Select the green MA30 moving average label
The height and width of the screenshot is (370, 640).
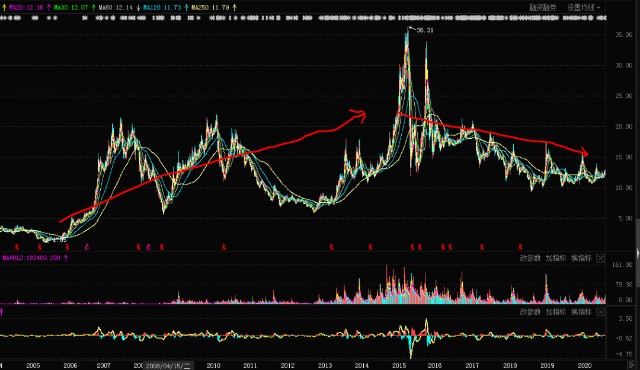(71, 7)
